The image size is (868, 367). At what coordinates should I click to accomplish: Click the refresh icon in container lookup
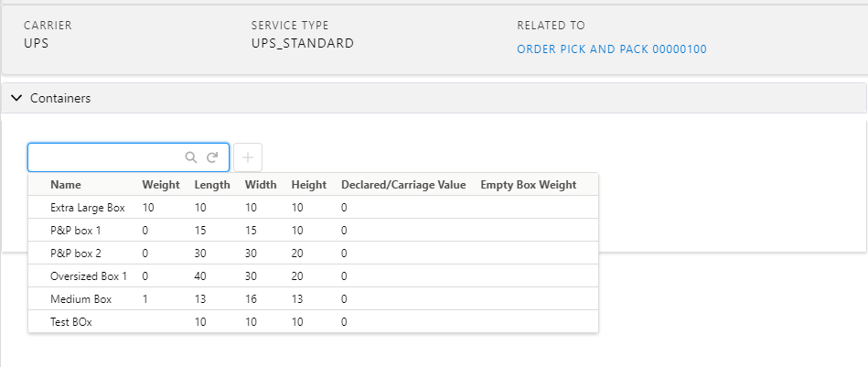pos(212,157)
